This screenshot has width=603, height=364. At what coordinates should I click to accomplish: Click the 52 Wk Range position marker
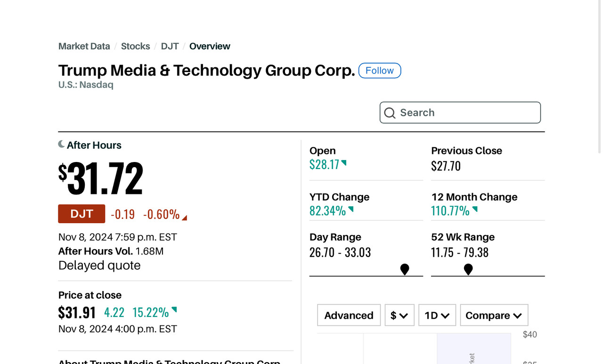pos(468,269)
